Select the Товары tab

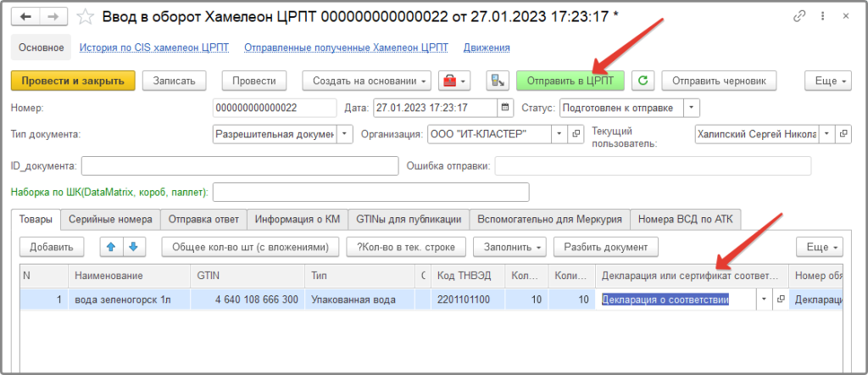tap(36, 220)
